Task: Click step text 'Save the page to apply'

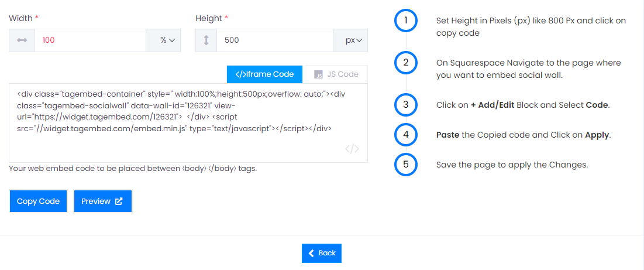Action: tap(512, 165)
